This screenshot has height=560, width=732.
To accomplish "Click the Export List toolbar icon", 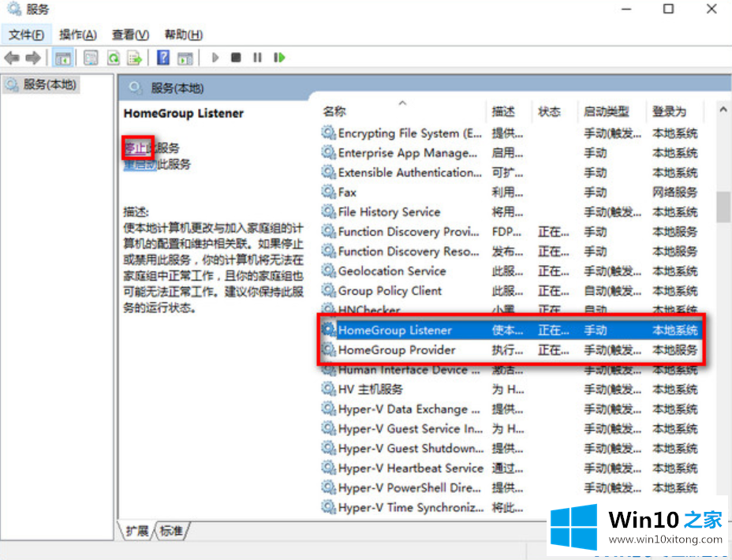I will click(135, 58).
